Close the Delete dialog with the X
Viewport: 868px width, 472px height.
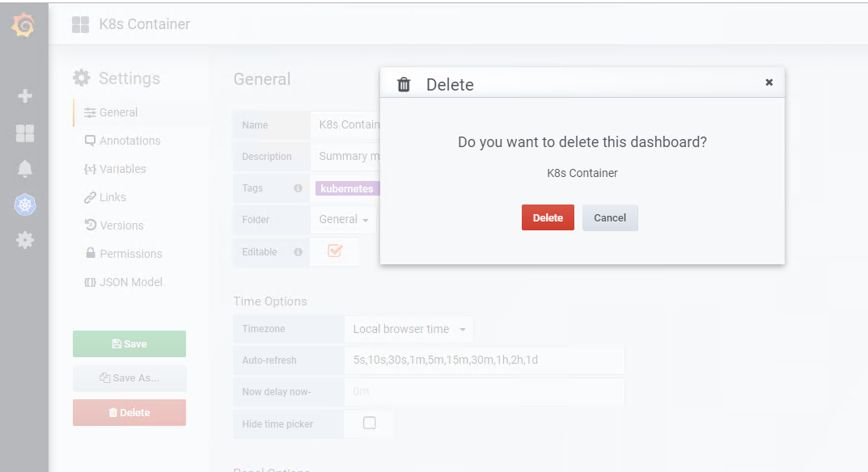pyautogui.click(x=769, y=82)
